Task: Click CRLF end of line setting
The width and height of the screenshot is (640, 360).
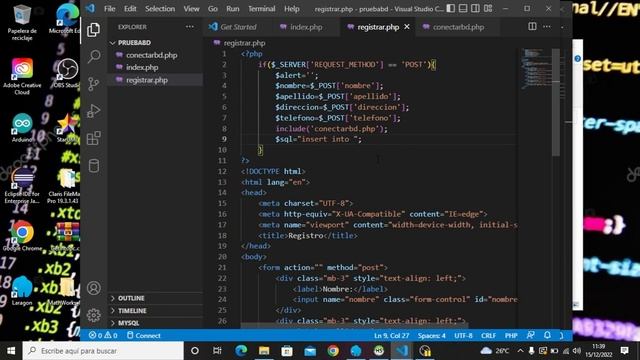Action: coord(488,336)
